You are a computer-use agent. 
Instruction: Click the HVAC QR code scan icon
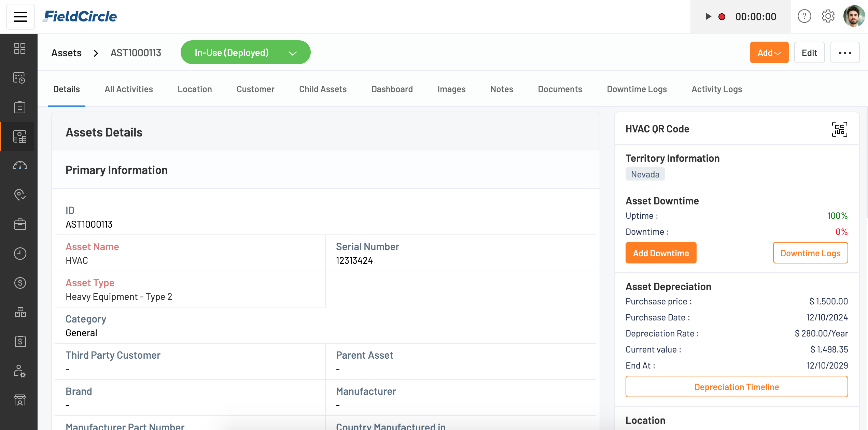coord(839,129)
